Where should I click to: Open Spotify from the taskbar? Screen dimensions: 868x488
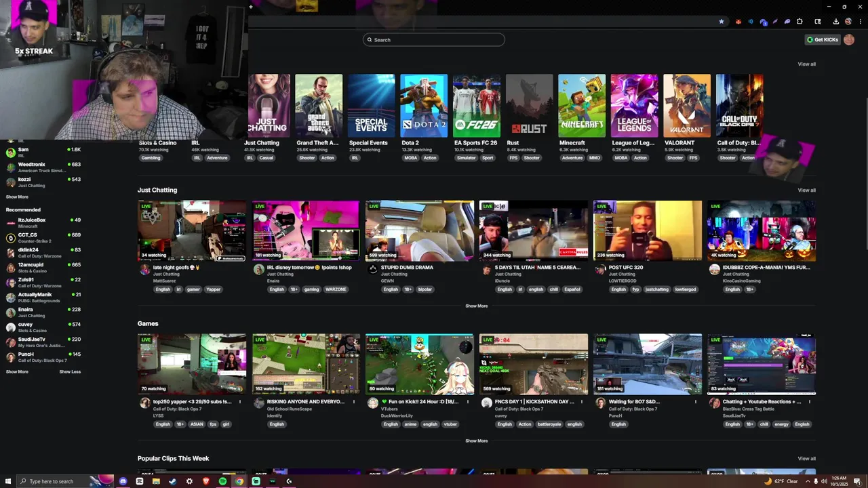(x=222, y=481)
